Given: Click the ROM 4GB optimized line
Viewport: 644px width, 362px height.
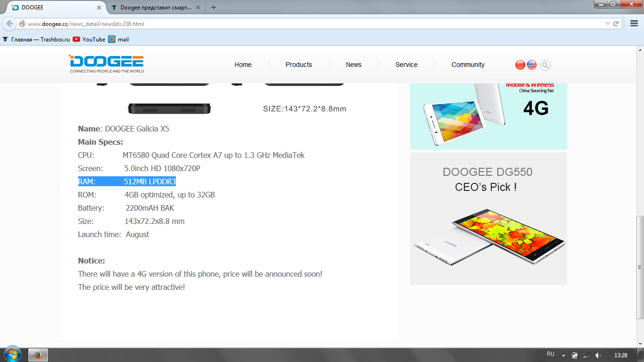Looking at the screenshot, I should point(147,195).
